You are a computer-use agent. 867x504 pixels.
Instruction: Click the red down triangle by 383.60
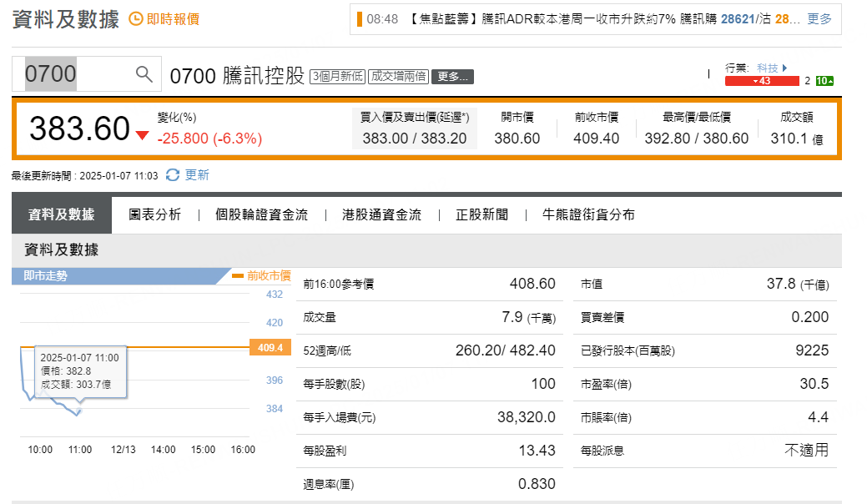[142, 135]
